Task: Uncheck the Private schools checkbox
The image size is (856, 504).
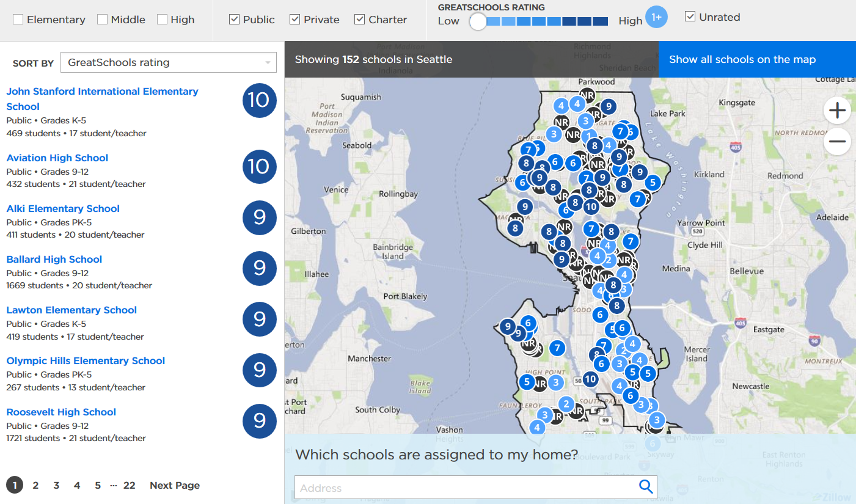Action: tap(294, 20)
